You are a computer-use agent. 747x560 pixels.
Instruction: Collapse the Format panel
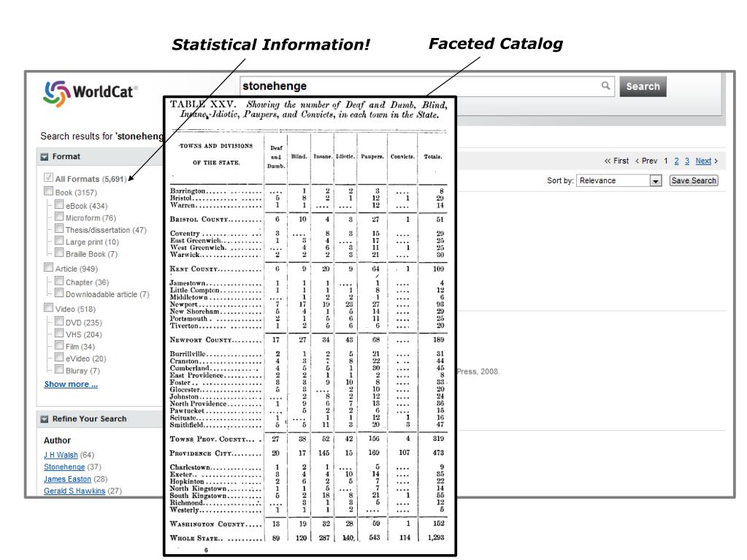(45, 157)
